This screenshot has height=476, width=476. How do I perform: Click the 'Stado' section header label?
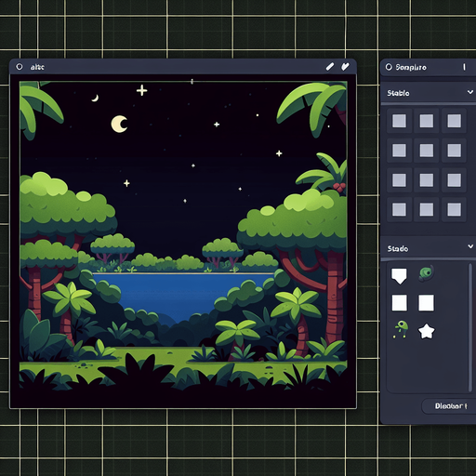tap(398, 248)
